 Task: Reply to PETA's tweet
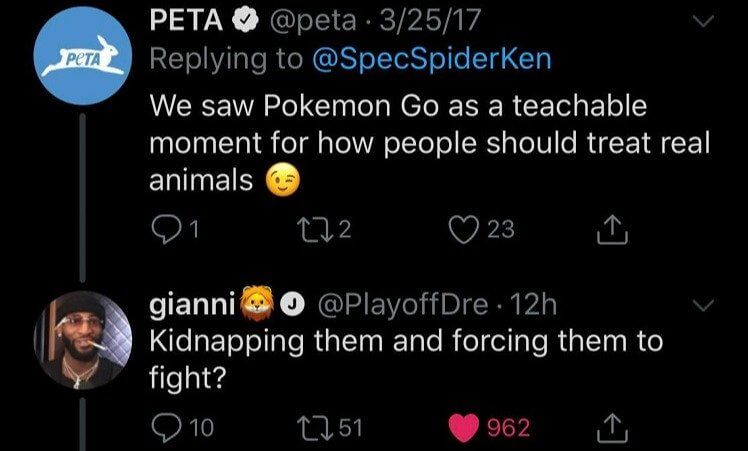pos(164,231)
